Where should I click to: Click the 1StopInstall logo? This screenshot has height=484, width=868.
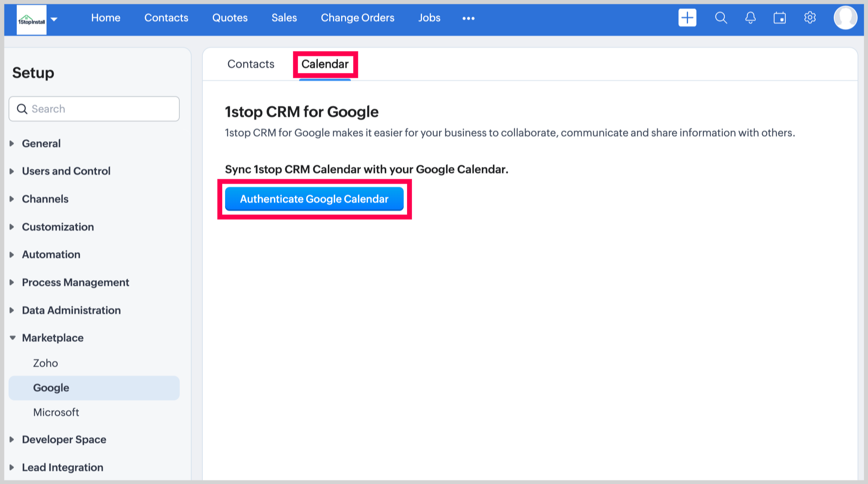point(32,20)
